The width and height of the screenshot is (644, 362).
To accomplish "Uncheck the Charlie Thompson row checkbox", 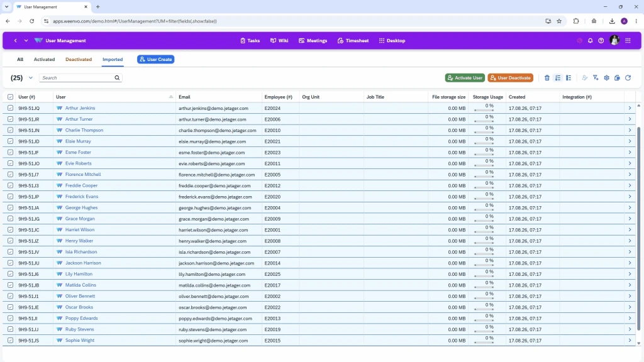I will point(10,130).
